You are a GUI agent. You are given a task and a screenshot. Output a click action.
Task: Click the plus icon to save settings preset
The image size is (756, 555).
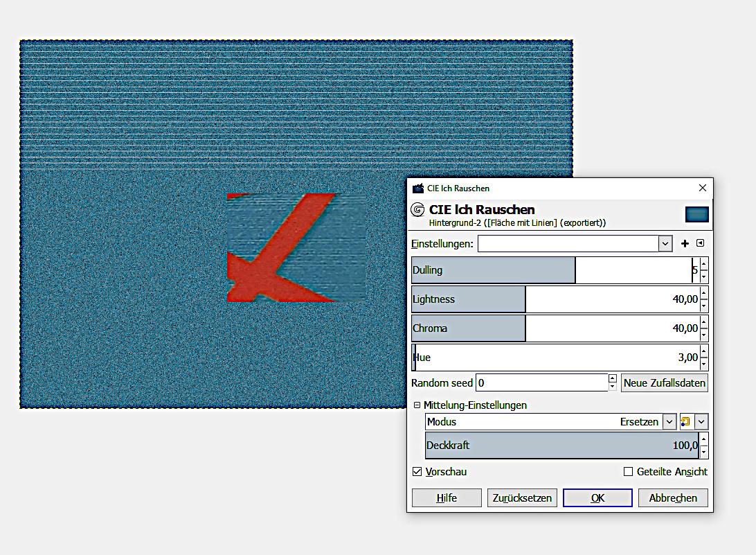coord(685,243)
